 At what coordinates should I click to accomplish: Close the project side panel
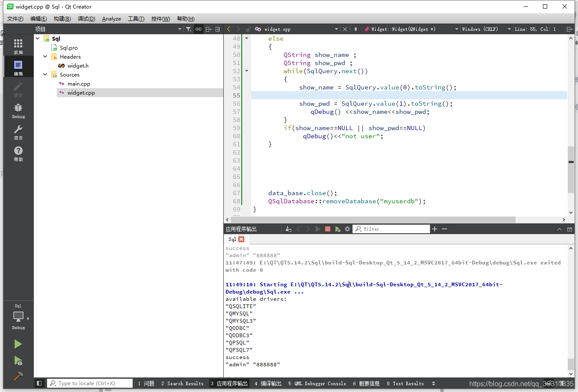point(218,29)
